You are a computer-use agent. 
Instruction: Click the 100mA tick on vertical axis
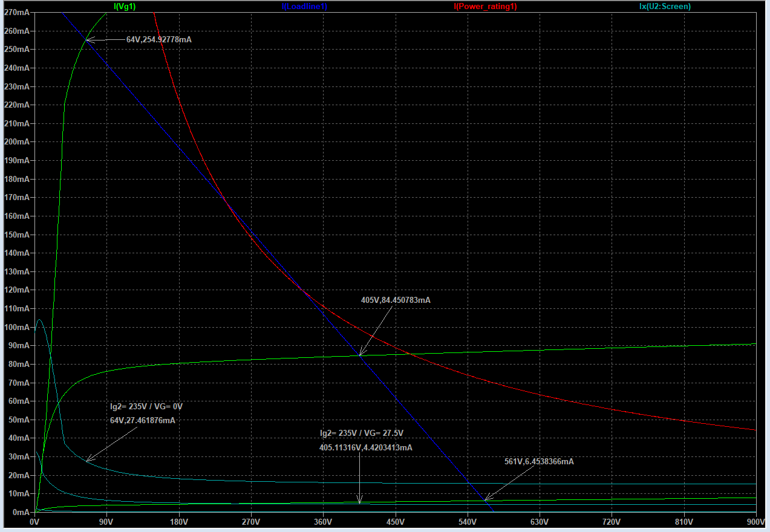tap(16, 327)
